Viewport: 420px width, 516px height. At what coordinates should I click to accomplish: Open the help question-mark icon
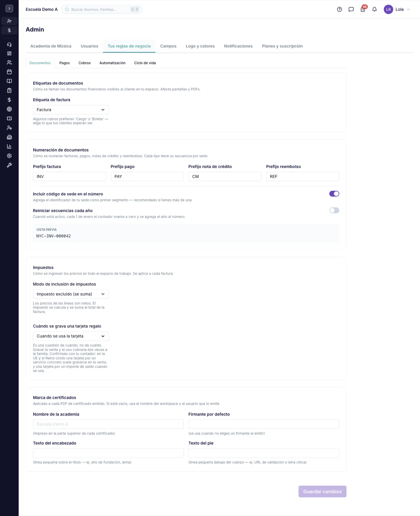tap(339, 9)
